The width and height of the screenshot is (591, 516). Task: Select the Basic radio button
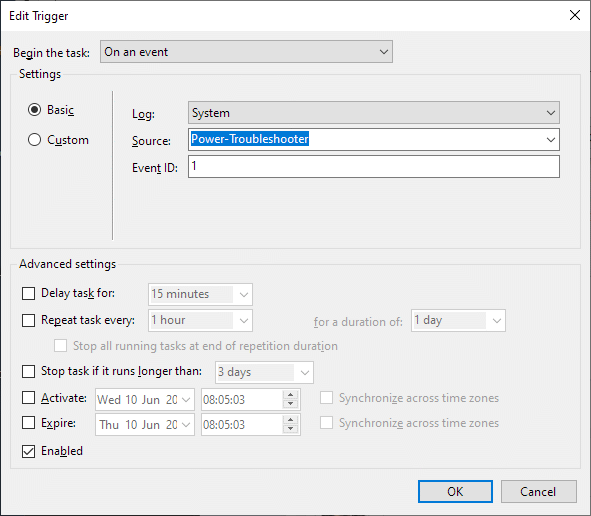[34, 110]
